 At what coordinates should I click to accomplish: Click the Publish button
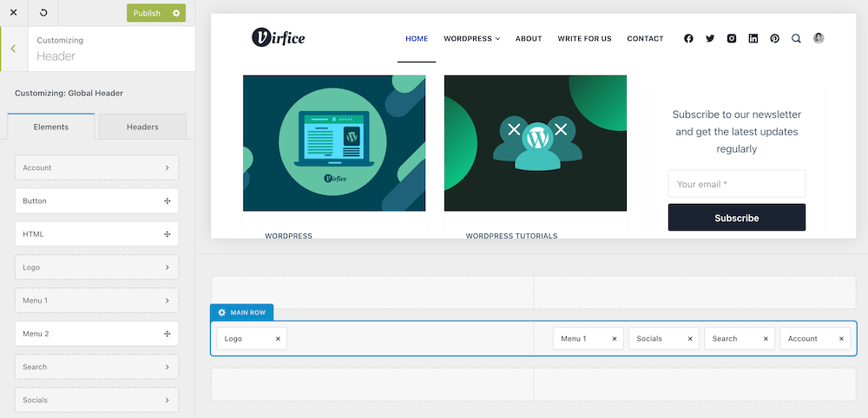[147, 13]
